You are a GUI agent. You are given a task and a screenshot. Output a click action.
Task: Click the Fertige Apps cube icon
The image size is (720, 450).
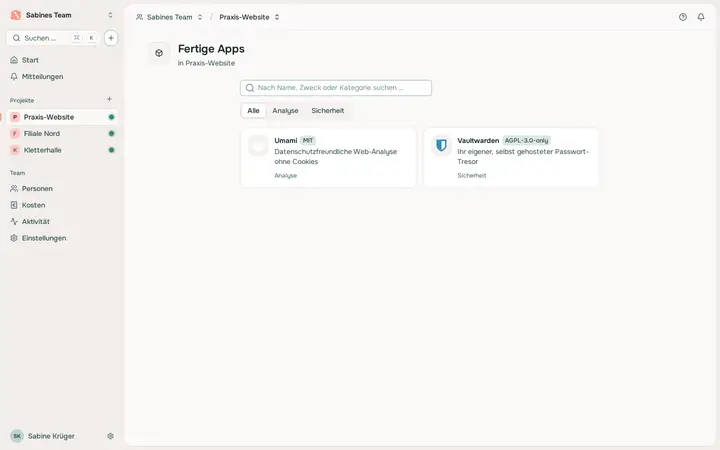(159, 53)
